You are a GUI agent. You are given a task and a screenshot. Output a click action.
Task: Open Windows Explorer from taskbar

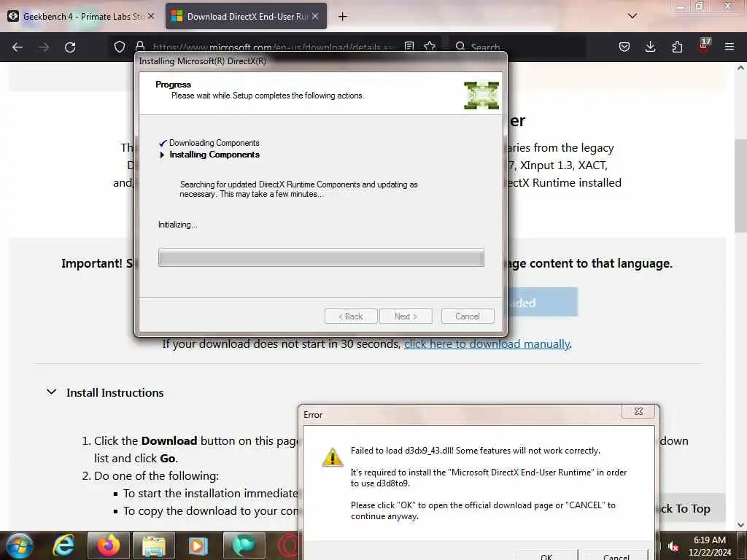coord(153,545)
